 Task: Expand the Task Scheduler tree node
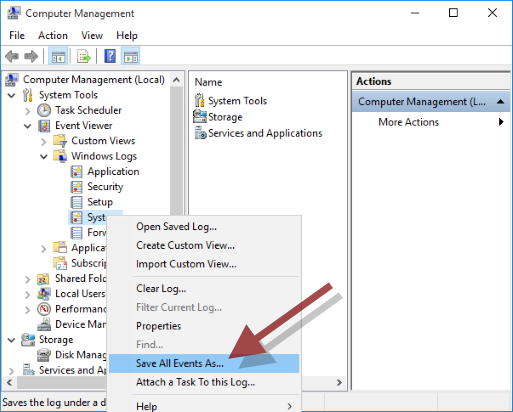click(x=28, y=111)
